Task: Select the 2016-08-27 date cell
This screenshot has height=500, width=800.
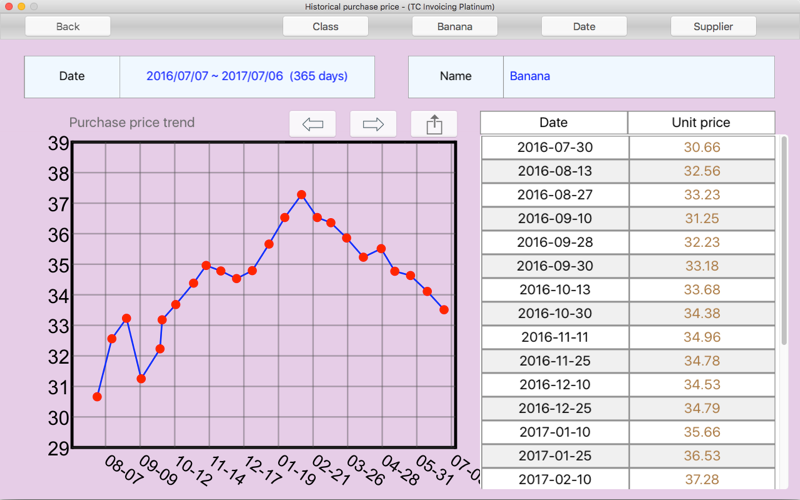Action: pyautogui.click(x=555, y=195)
